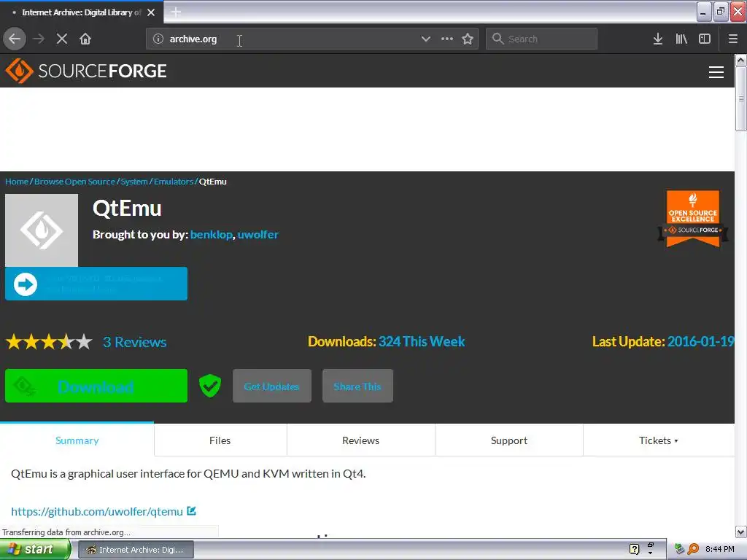The height and width of the screenshot is (560, 747).
Task: Click the 2016-01-19 last update link
Action: (700, 341)
